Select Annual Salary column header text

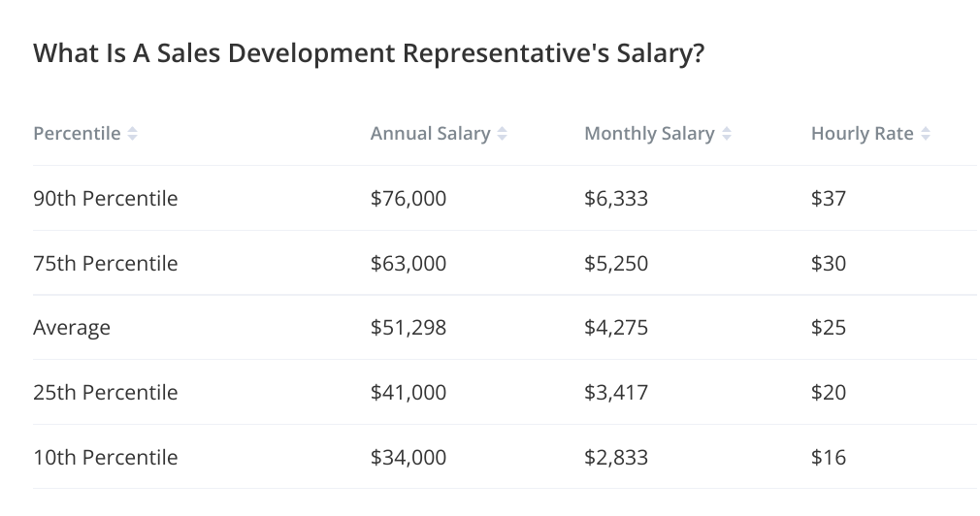point(430,134)
